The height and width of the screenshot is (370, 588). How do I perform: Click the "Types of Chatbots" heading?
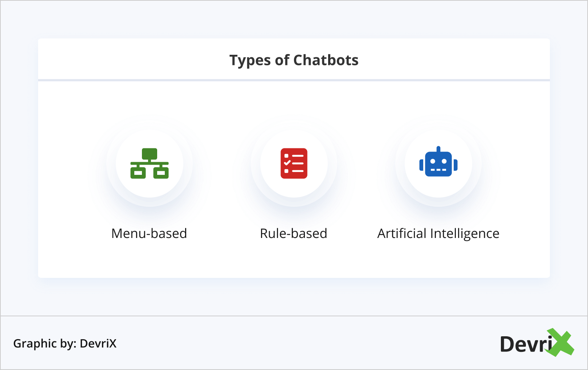click(x=294, y=60)
